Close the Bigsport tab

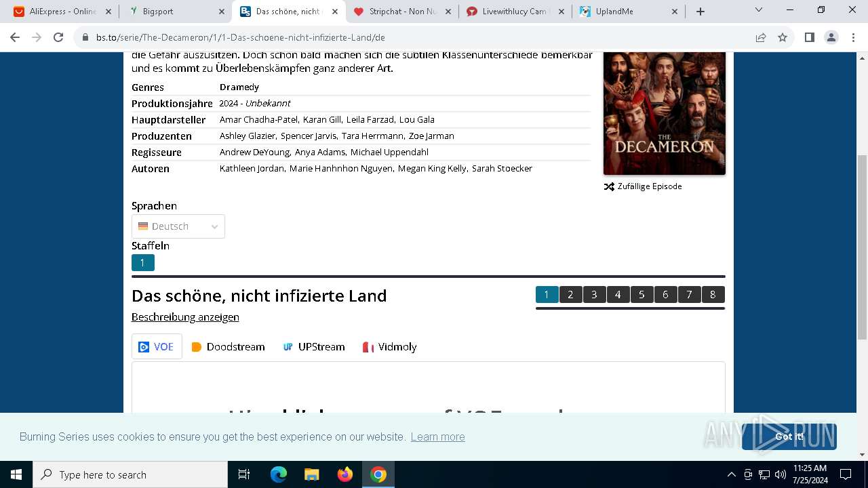[x=222, y=12]
